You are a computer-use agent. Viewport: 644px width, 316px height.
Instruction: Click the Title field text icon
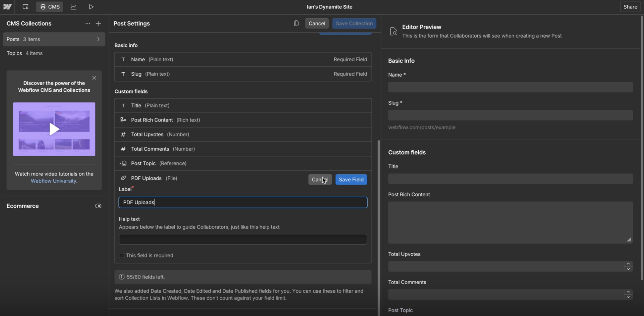123,105
